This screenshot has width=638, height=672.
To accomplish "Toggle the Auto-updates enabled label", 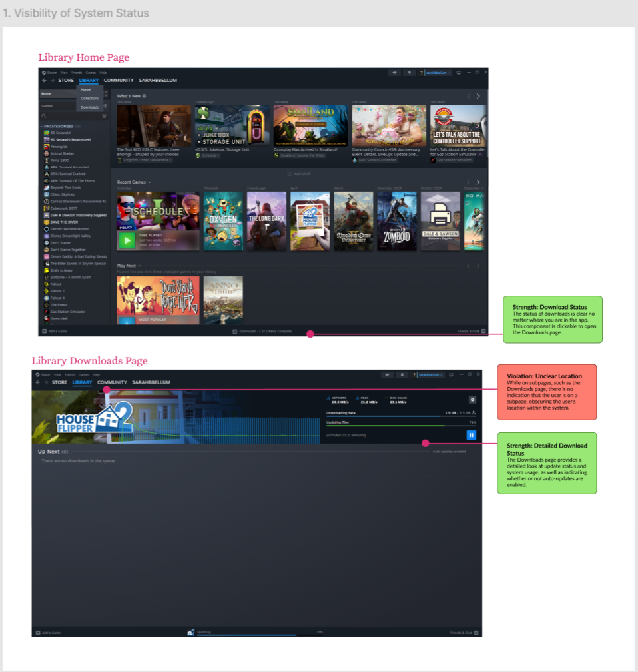I will (449, 452).
